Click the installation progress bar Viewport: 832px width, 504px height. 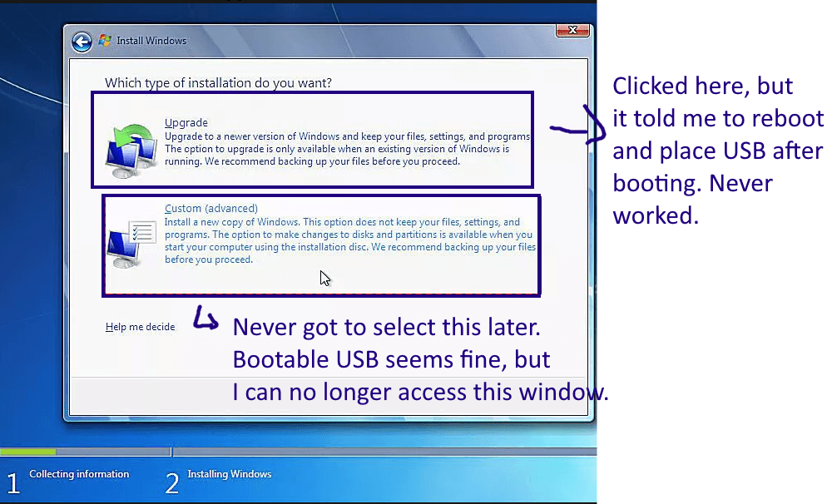tap(298, 452)
